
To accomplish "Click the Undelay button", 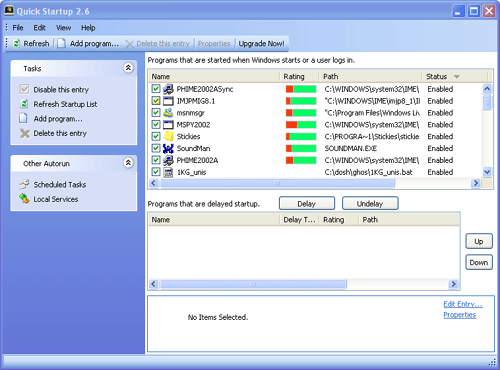I will pos(370,203).
